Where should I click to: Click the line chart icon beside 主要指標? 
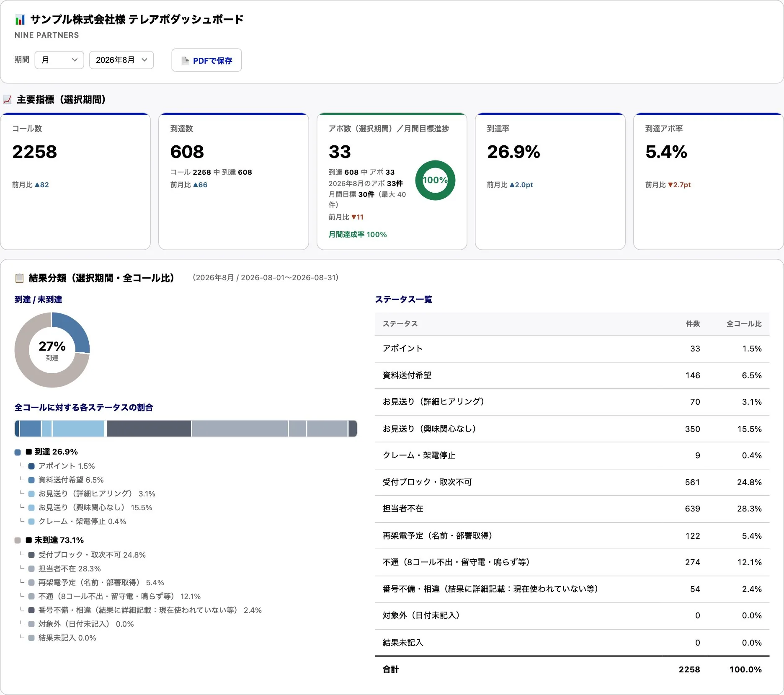pos(8,100)
